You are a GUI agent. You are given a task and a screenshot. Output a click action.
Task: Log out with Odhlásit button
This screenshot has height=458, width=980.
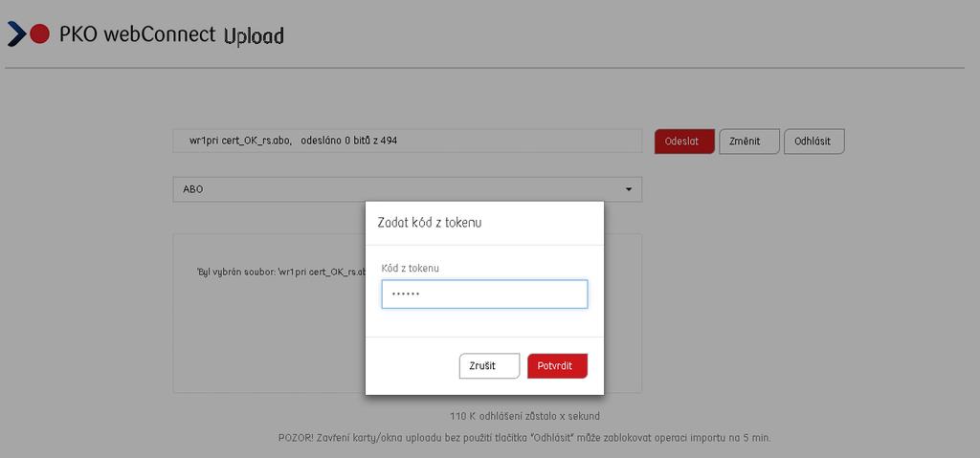pyautogui.click(x=813, y=142)
